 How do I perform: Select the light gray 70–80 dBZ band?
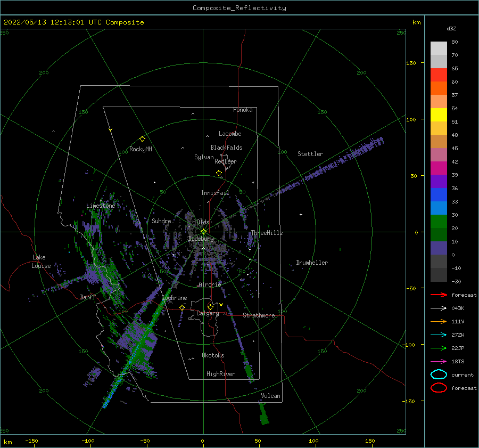(x=439, y=48)
